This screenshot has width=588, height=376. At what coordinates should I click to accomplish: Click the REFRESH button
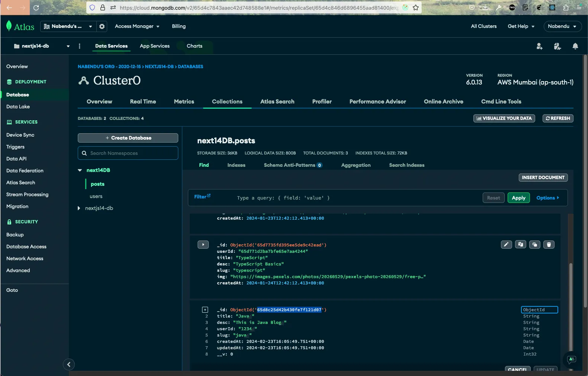click(558, 118)
